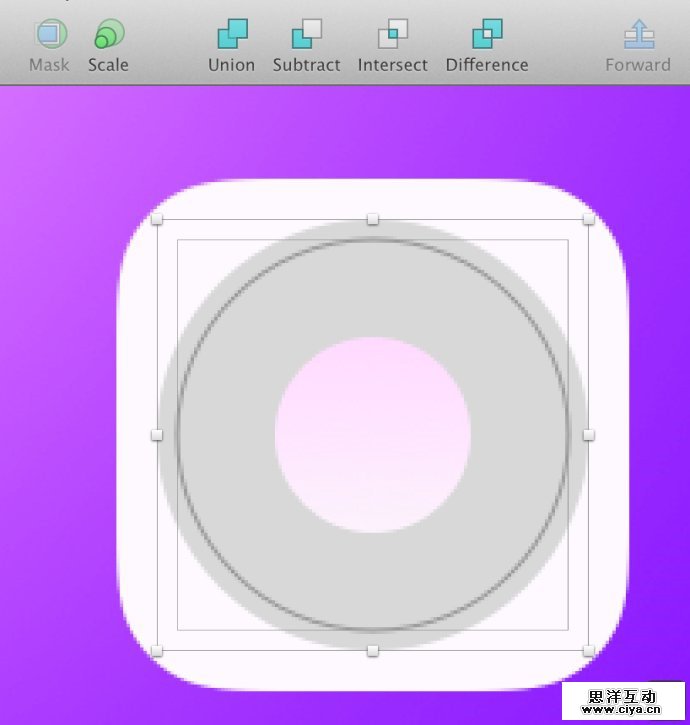Click the bottom-right selection handle
The width and height of the screenshot is (690, 725).
588,651
